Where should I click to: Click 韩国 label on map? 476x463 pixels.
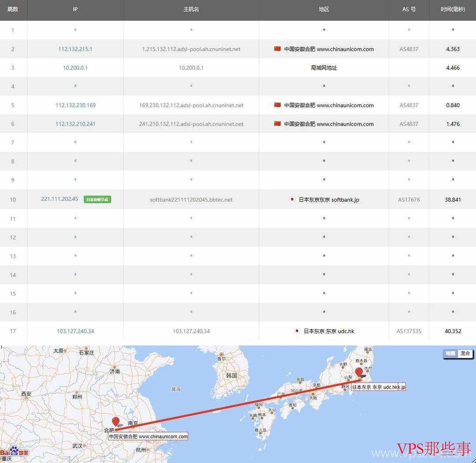pyautogui.click(x=232, y=376)
